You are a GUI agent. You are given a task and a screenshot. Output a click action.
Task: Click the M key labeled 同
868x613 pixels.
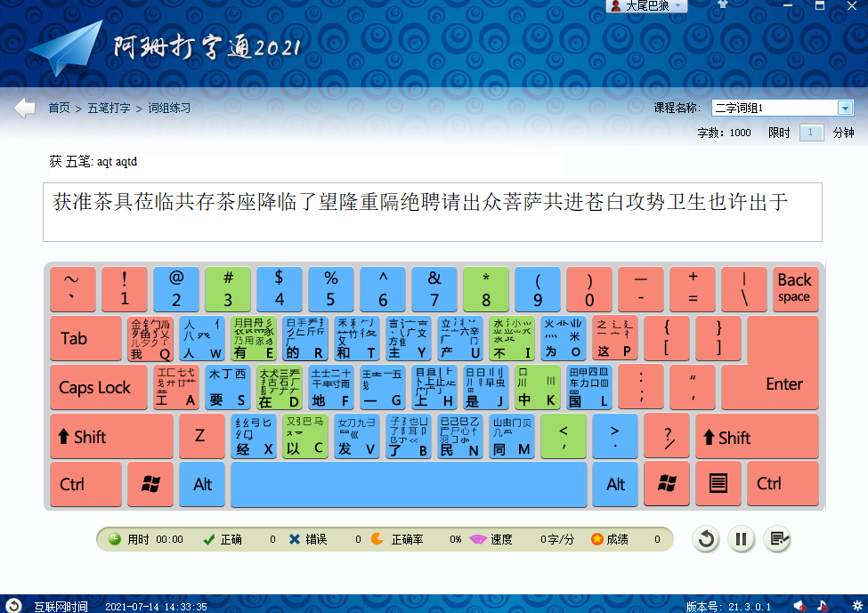(511, 436)
